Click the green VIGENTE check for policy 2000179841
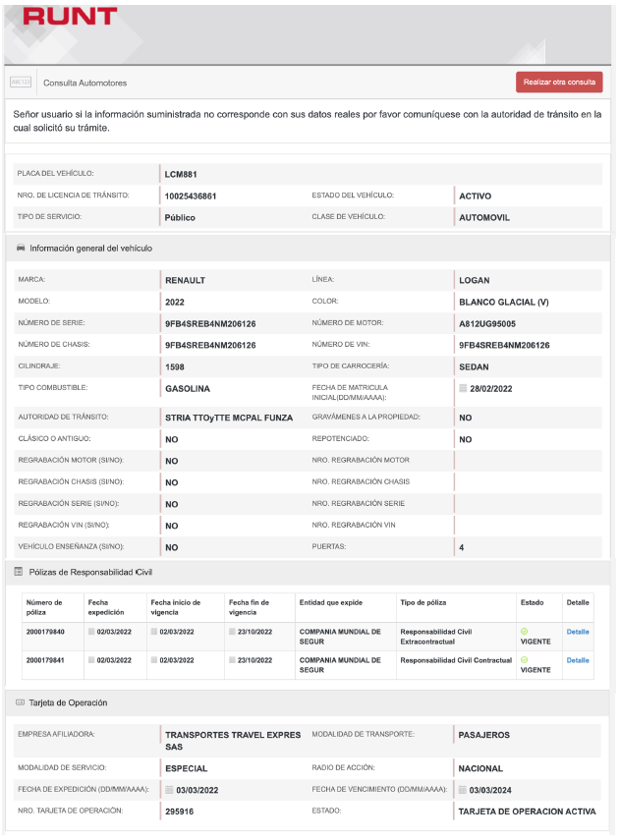The image size is (620, 840). (x=524, y=660)
